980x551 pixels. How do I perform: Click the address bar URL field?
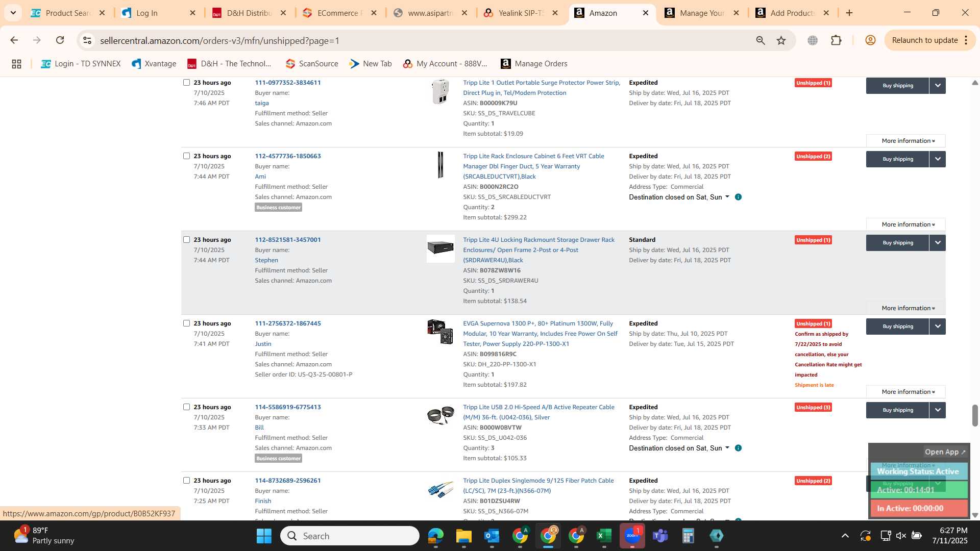click(424, 40)
